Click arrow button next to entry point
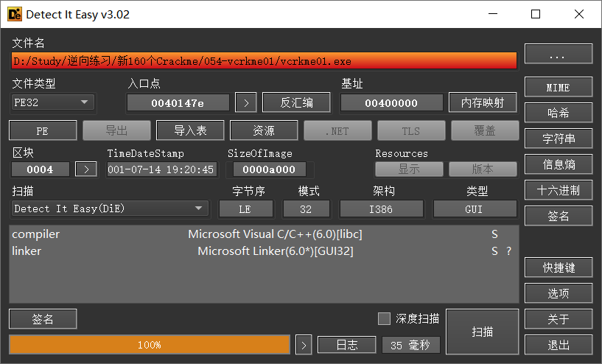The width and height of the screenshot is (602, 364). tap(246, 103)
